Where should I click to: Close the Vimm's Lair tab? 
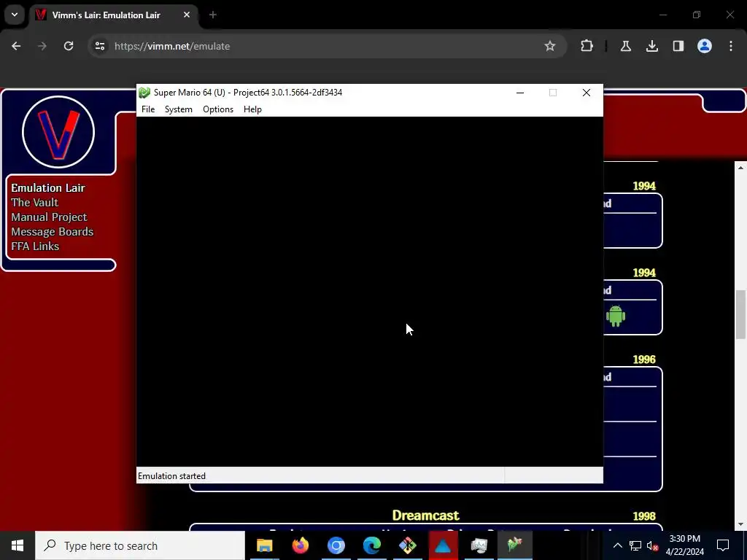[187, 15]
